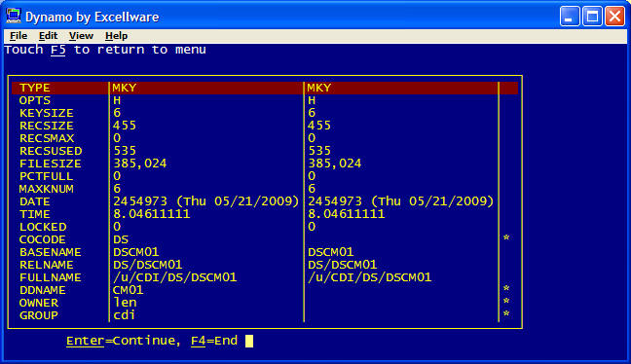Click the Dynamo application icon in title bar
Screen dimensions: 631x364
14,17
